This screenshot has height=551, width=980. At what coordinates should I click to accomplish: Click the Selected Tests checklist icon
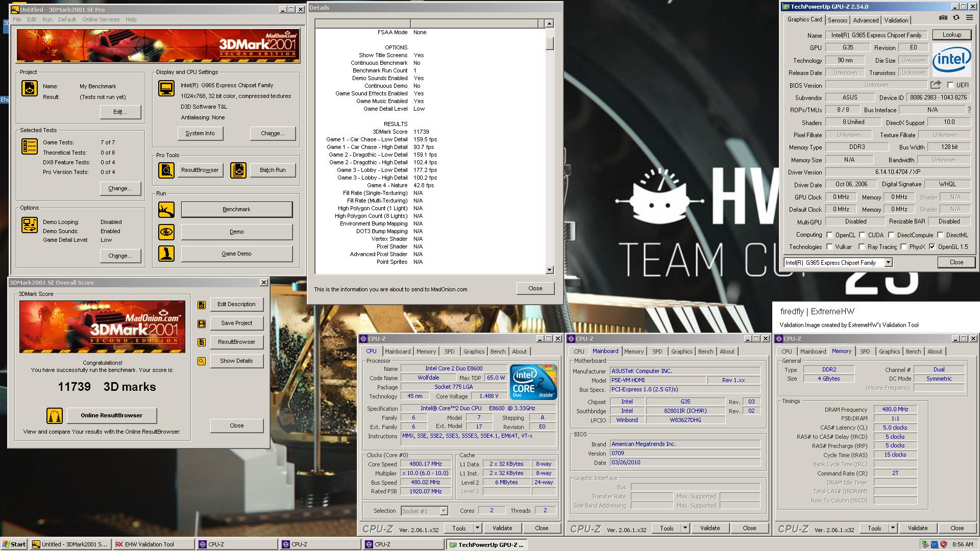pos(29,146)
